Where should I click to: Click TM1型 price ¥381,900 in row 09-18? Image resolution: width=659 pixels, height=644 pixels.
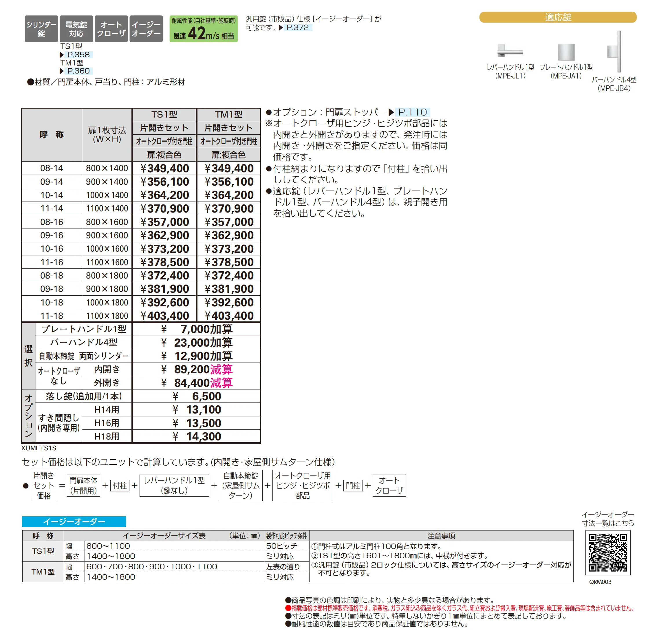click(229, 289)
